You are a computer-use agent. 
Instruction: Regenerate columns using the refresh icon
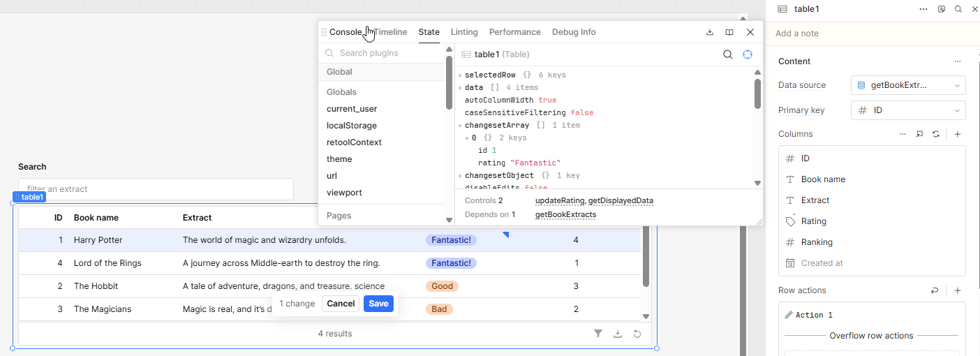[936, 134]
